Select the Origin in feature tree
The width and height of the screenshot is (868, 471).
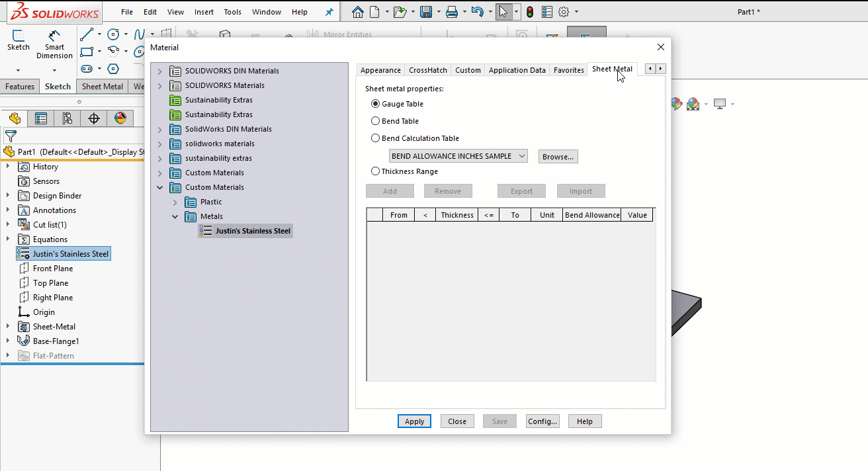click(x=44, y=312)
